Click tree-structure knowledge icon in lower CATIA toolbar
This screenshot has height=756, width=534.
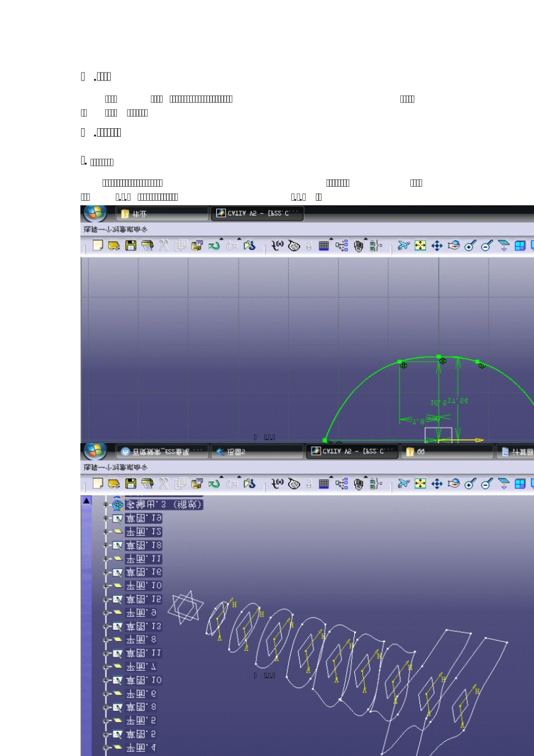(x=342, y=483)
